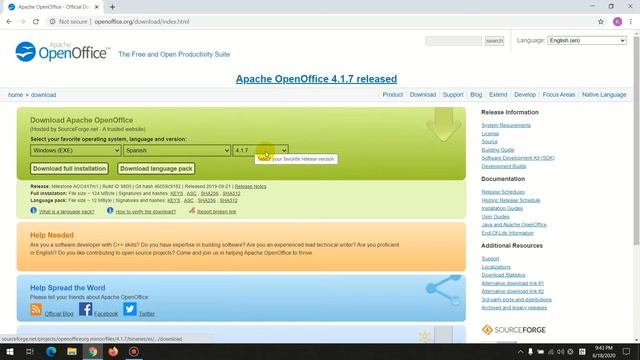640x360 pixels.
Task: Open the operating system dropdown Windows (EXE)
Action: [x=76, y=150]
